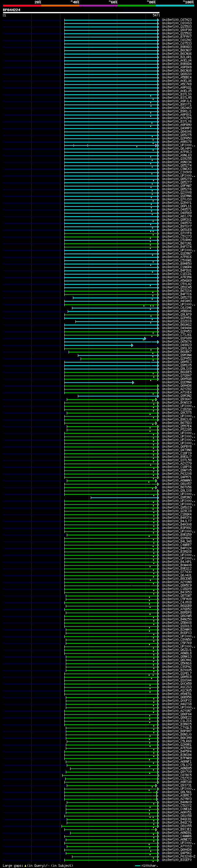Image resolution: width=197 pixels, height=868 pixels.
Task: Choose entry UniRef100_C1BZQ0
Action: pyautogui.click(x=177, y=410)
